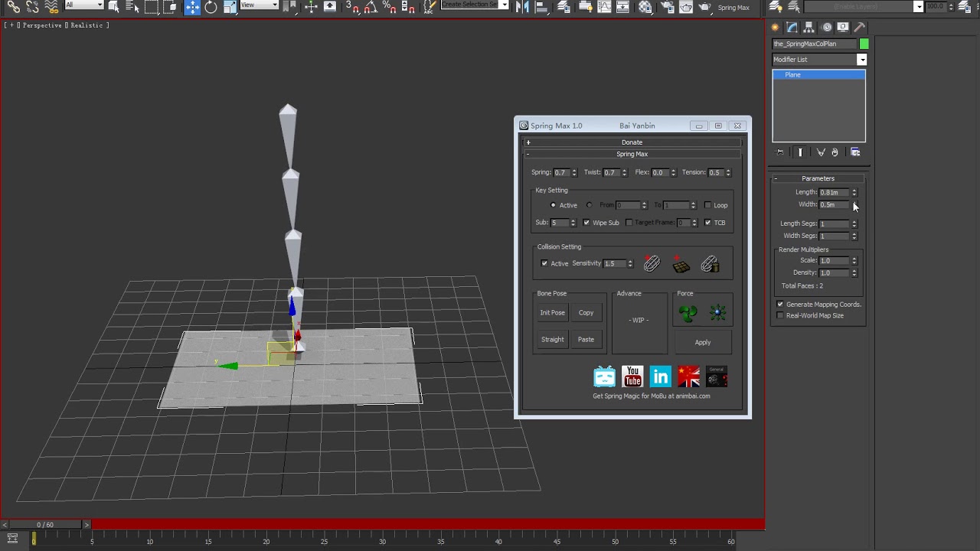Image resolution: width=980 pixels, height=551 pixels.
Task: Toggle Generate Mapping Coords checkbox
Action: (x=780, y=305)
